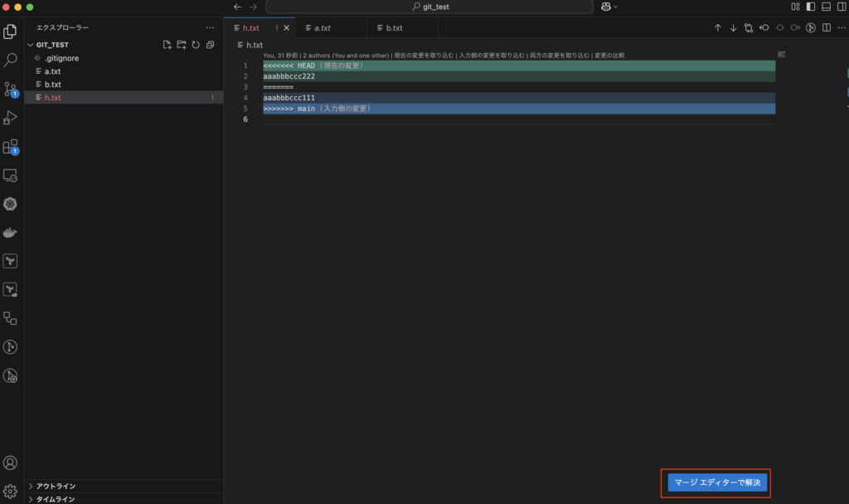This screenshot has width=849, height=504.
Task: Click the git_test command center search field
Action: 429,7
